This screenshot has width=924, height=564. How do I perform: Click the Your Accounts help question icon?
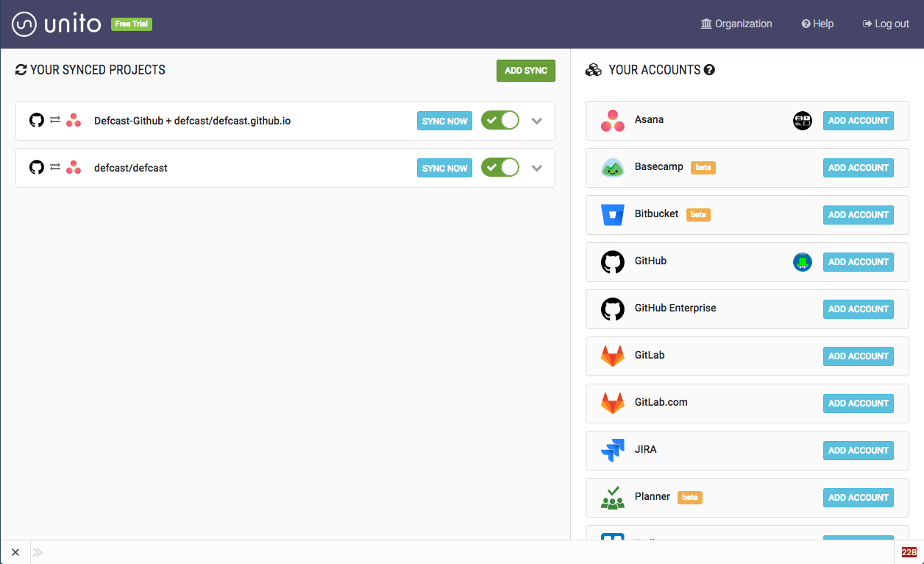click(709, 70)
